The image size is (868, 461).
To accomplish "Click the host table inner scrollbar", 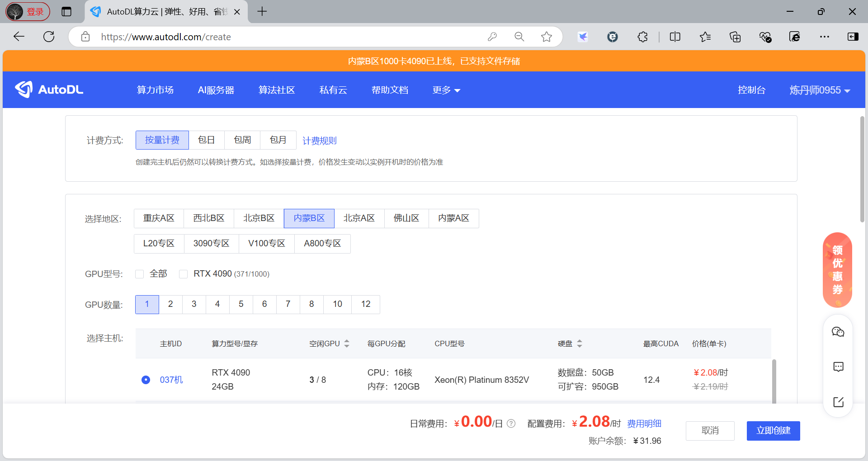I will [774, 381].
